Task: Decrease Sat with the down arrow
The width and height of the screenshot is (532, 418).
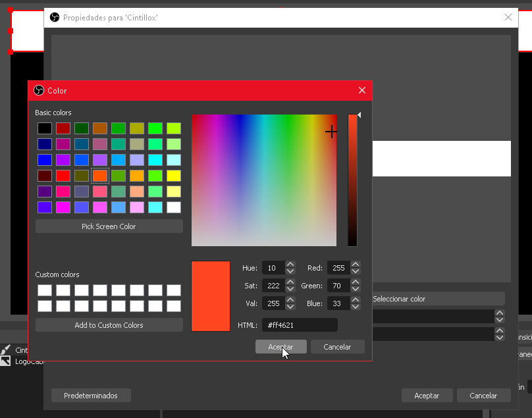Action: tap(290, 289)
